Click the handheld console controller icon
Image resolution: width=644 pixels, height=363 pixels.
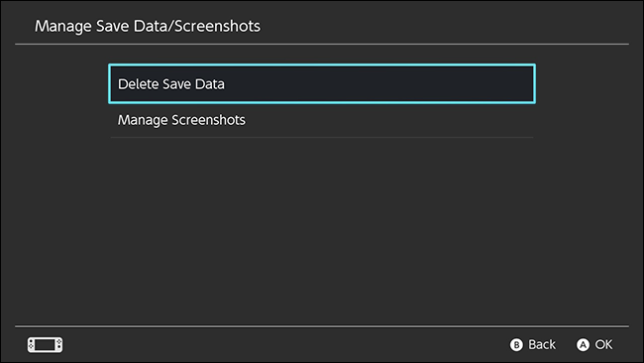pos(46,344)
